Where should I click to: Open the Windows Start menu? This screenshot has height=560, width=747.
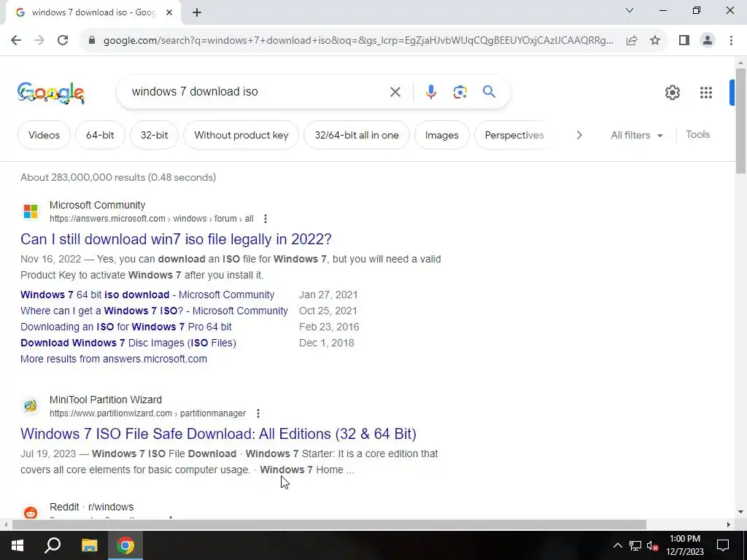(x=18, y=545)
